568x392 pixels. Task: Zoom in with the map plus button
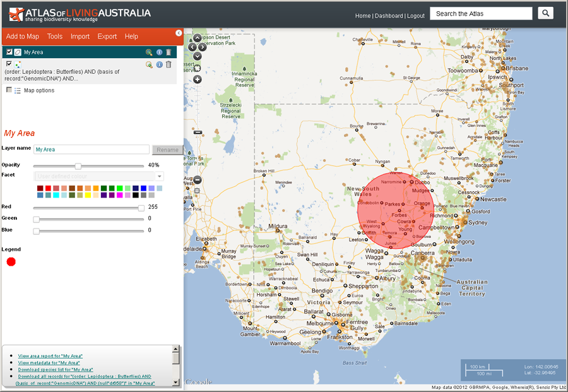pos(198,80)
